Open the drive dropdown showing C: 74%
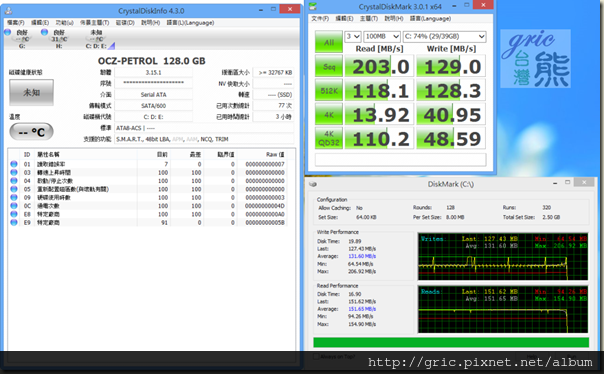Viewport: 604px width, 374px height. coord(445,36)
